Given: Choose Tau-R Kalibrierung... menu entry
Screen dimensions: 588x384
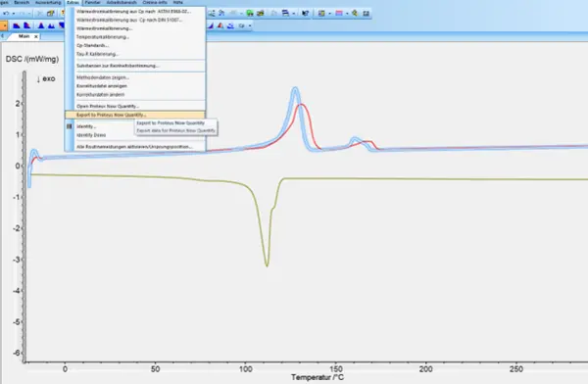Looking at the screenshot, I should (x=135, y=54).
